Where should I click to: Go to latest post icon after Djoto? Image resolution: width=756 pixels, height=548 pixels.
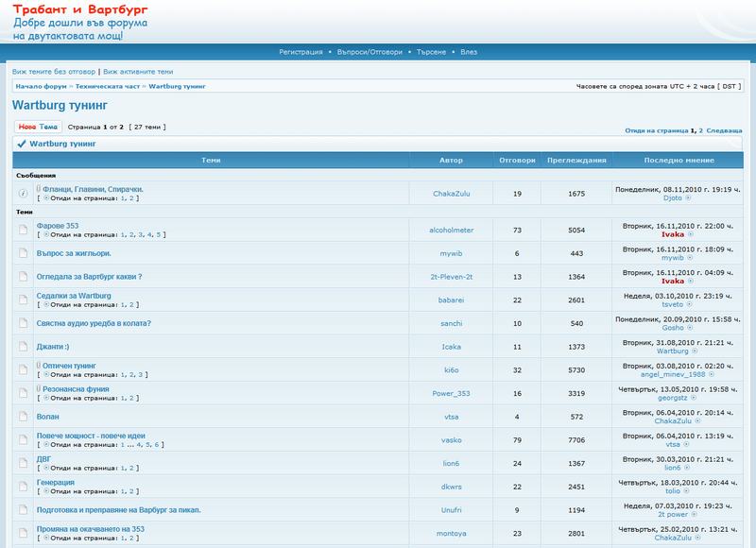688,197
